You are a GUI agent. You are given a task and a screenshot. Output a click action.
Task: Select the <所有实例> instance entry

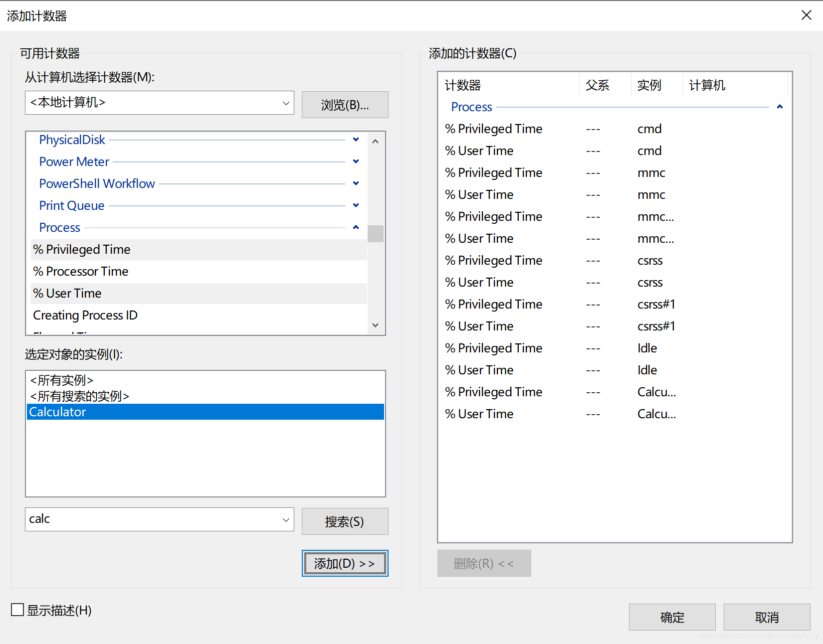[205, 380]
